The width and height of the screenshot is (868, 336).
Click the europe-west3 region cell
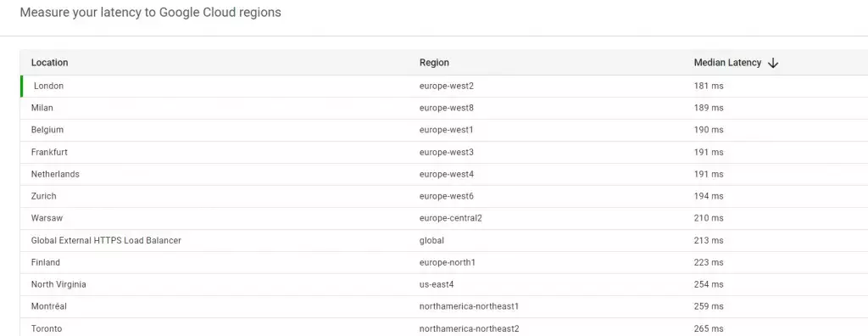447,152
